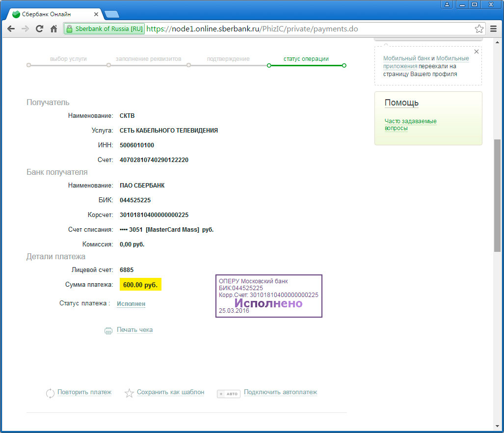
Task: Click the Комиссия value 0,00 руб.
Action: tap(132, 244)
